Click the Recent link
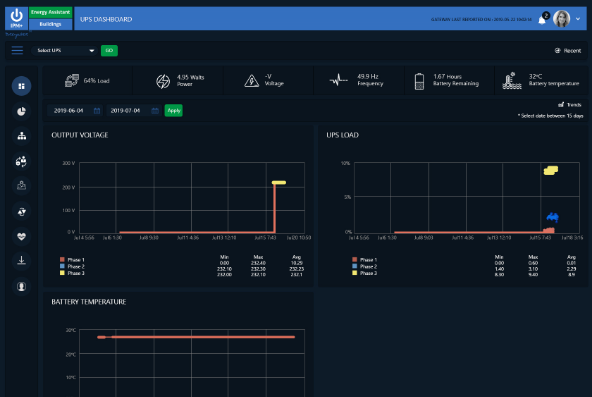The width and height of the screenshot is (592, 397). pyautogui.click(x=572, y=51)
